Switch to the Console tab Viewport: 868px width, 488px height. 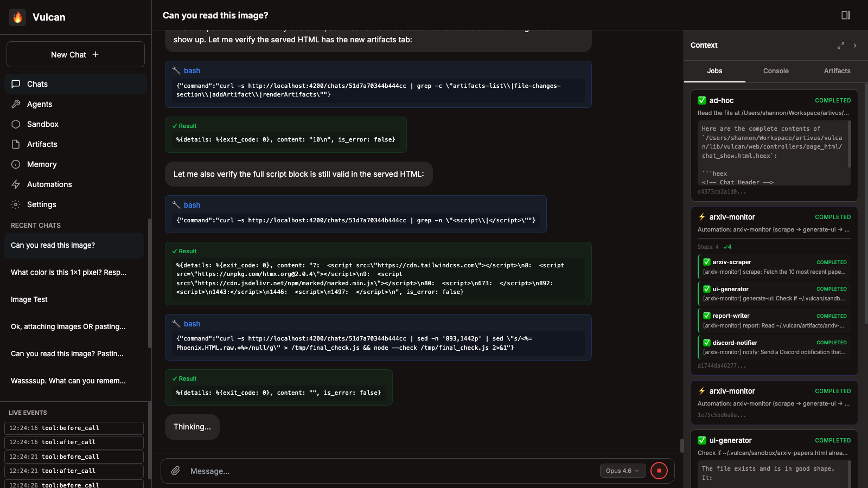pyautogui.click(x=776, y=71)
